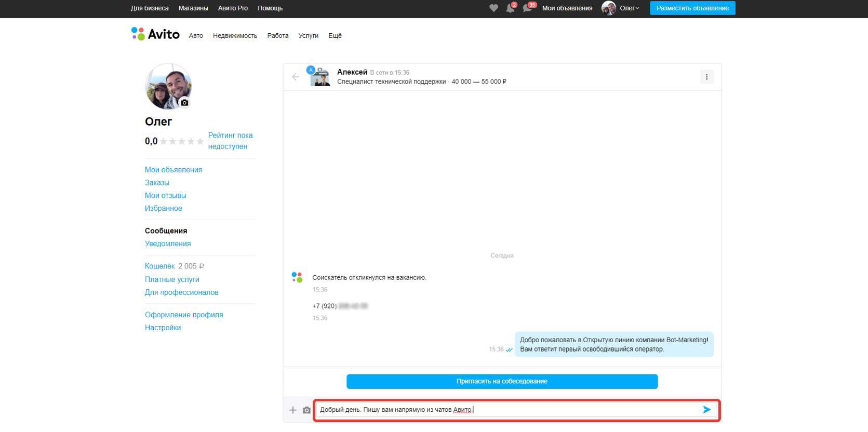The width and height of the screenshot is (868, 432).
Task: Open chat options three-dot menu
Action: pyautogui.click(x=706, y=77)
